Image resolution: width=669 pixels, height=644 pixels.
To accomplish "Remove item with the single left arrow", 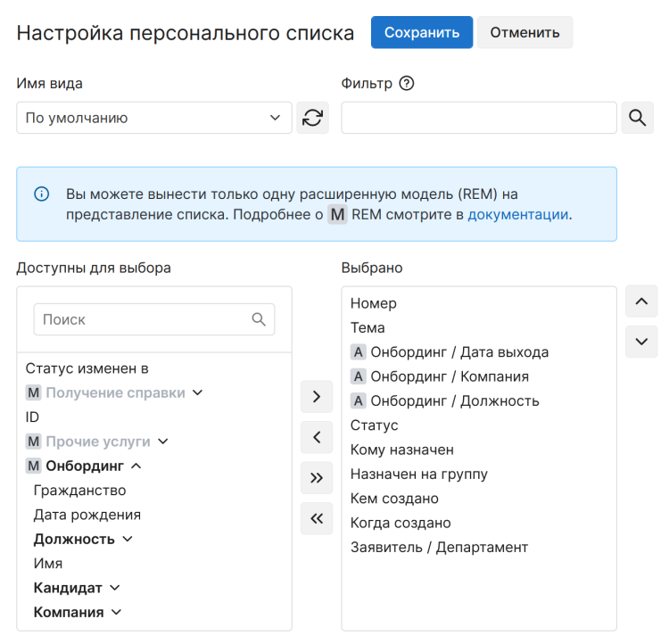I will click(317, 437).
